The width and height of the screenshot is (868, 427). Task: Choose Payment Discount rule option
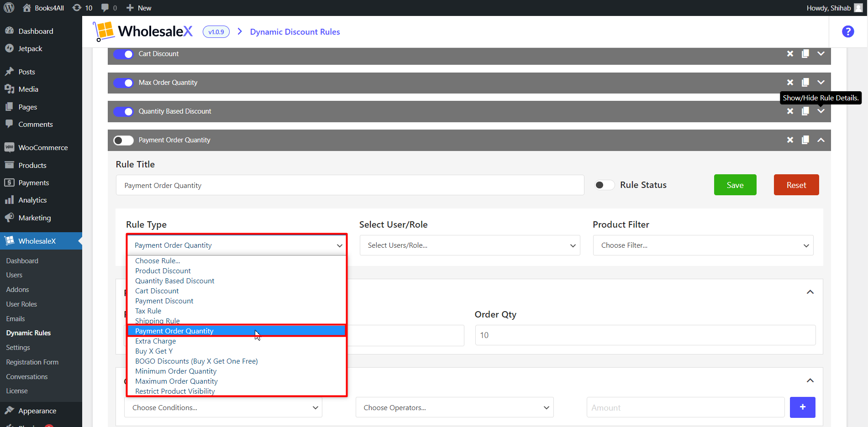point(237,301)
